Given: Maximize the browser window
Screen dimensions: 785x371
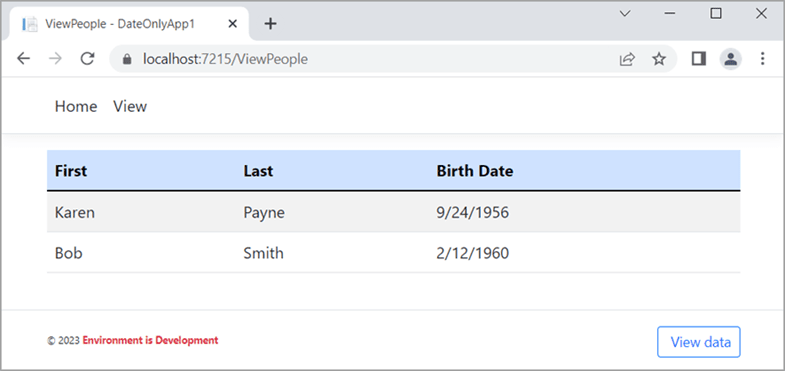Looking at the screenshot, I should click(716, 14).
